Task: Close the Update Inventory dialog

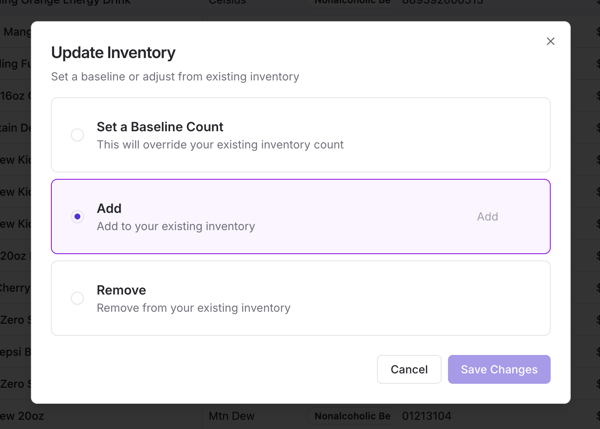Action: tap(550, 41)
